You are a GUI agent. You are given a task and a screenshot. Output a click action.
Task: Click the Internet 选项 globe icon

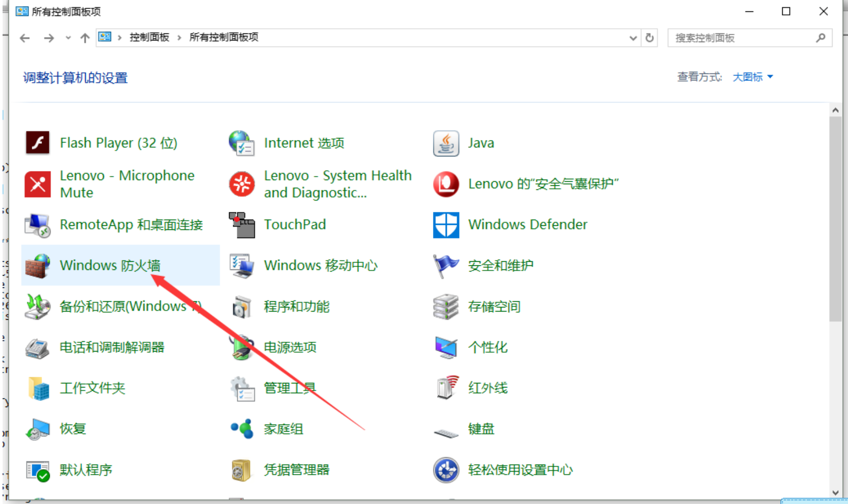pos(241,143)
